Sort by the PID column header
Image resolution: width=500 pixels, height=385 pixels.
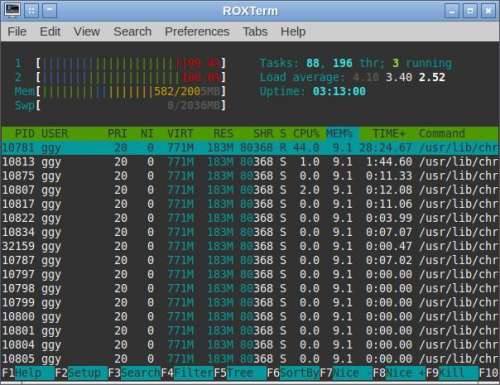(25, 134)
